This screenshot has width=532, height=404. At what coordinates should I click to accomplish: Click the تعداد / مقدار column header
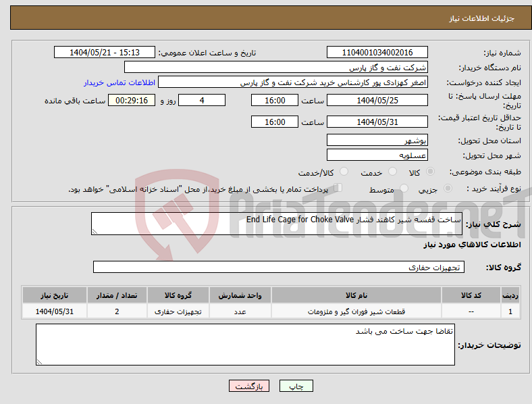(x=117, y=295)
